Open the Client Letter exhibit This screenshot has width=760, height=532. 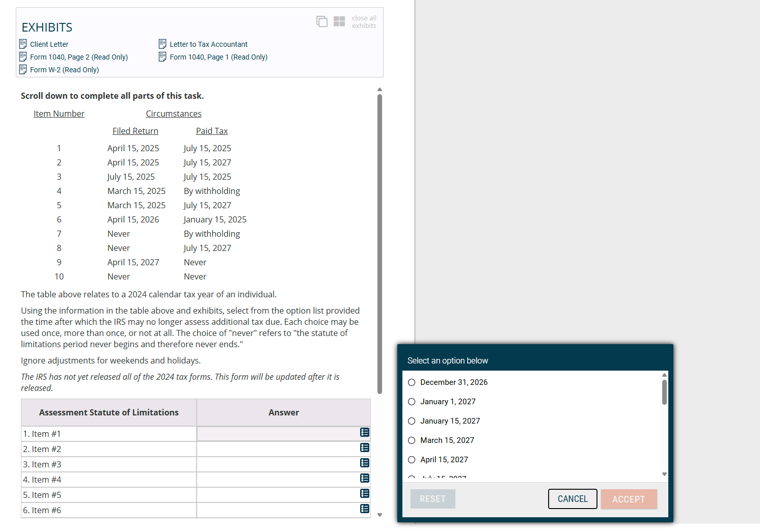point(49,44)
